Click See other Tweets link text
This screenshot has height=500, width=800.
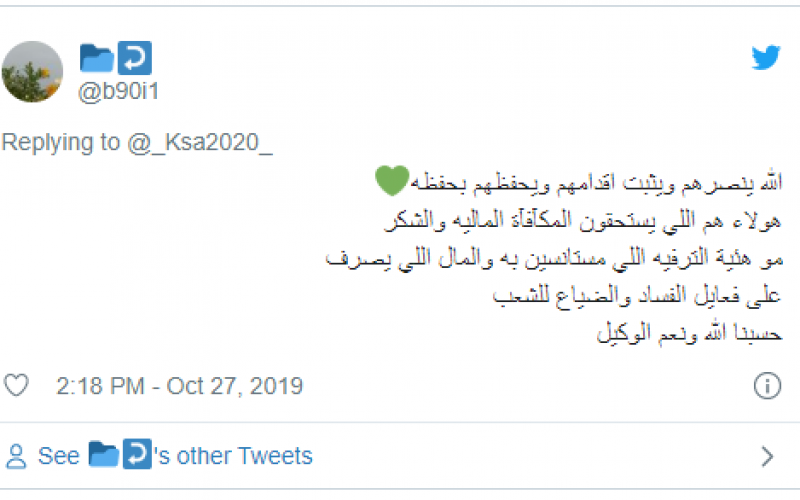(x=175, y=456)
